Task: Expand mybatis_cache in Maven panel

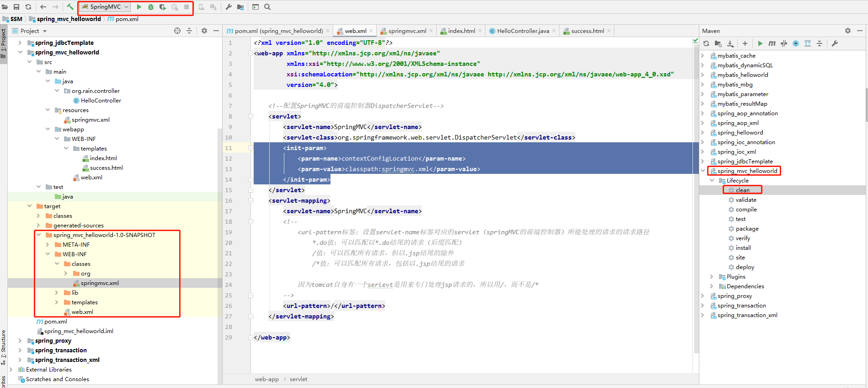Action: coord(703,56)
